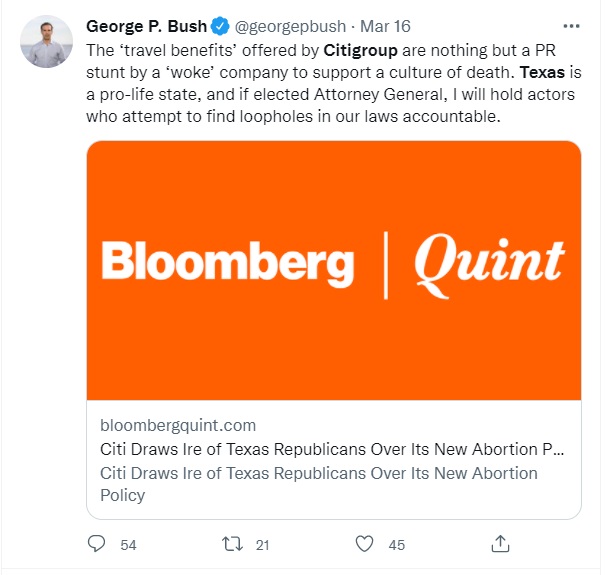Open the @georgepbush handle link

click(x=290, y=26)
